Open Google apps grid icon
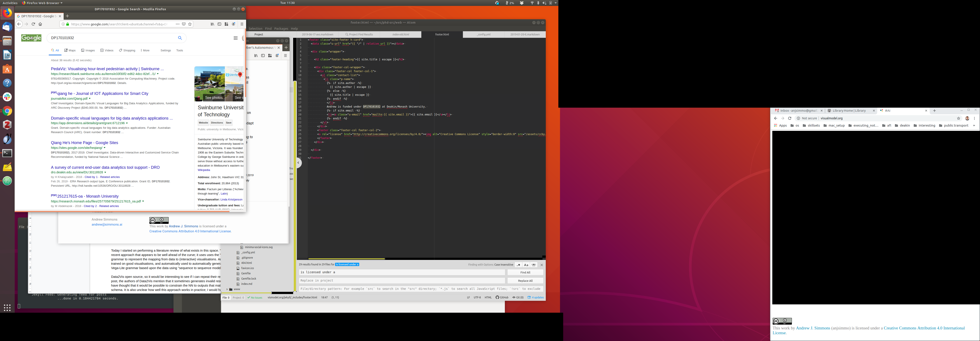 point(236,38)
